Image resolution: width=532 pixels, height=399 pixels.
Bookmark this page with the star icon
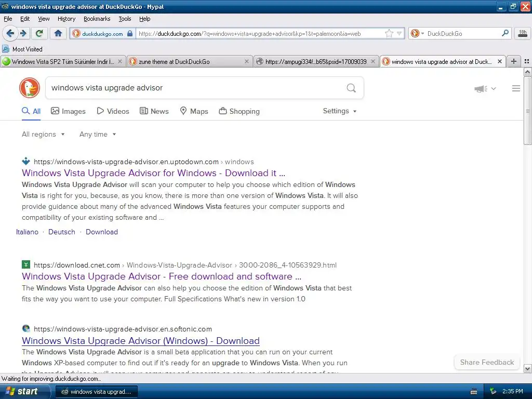tap(389, 33)
